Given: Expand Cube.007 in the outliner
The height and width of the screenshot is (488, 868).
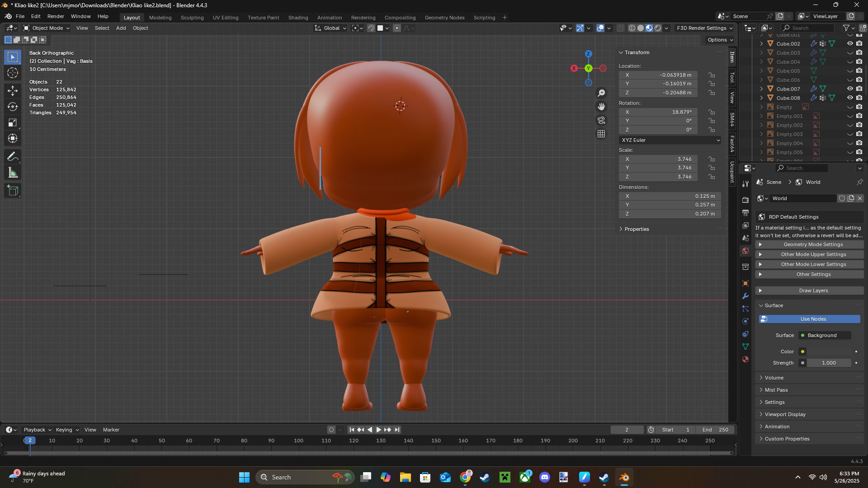Looking at the screenshot, I should tap(761, 89).
